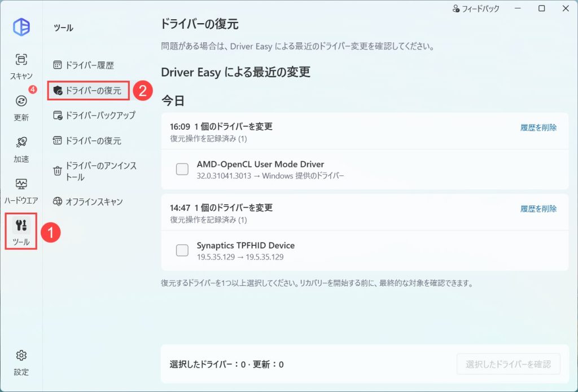Select ドライバーのアンインストール menu entry

point(95,171)
